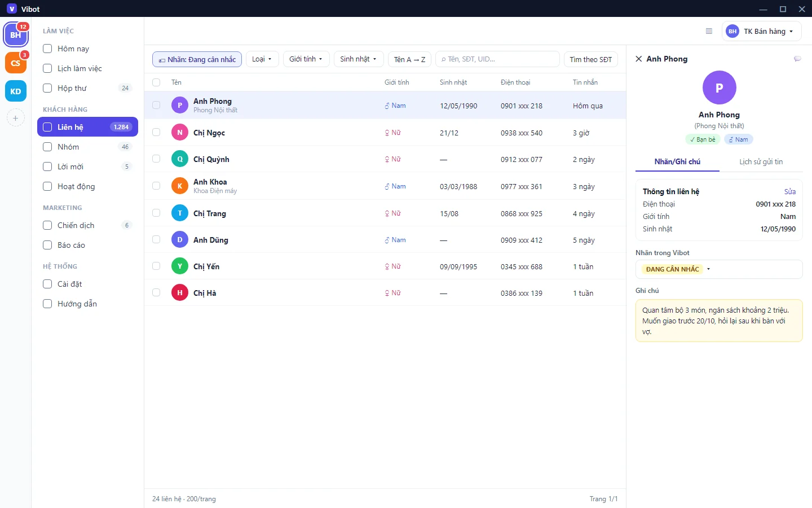Viewport: 812px width, 508px height.
Task: Switch to the Lịch sử gửi tin tab
Action: (x=761, y=162)
